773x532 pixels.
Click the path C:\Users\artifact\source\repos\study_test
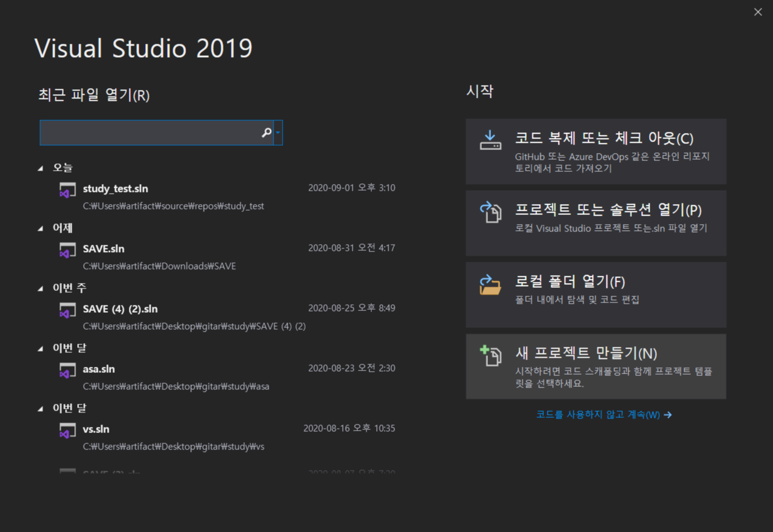click(x=174, y=206)
